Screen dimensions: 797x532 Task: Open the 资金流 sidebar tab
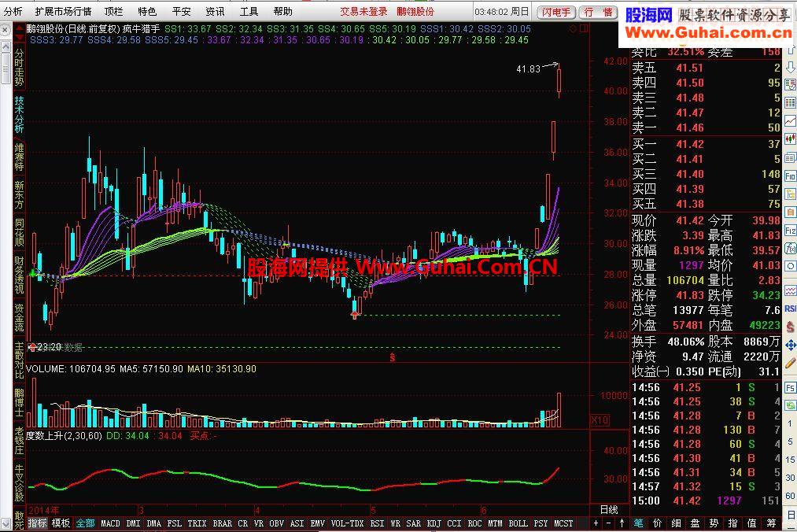[19, 317]
